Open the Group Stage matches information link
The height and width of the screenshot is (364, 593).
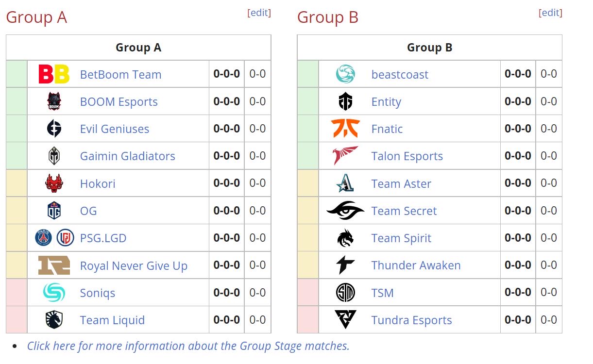tap(188, 346)
